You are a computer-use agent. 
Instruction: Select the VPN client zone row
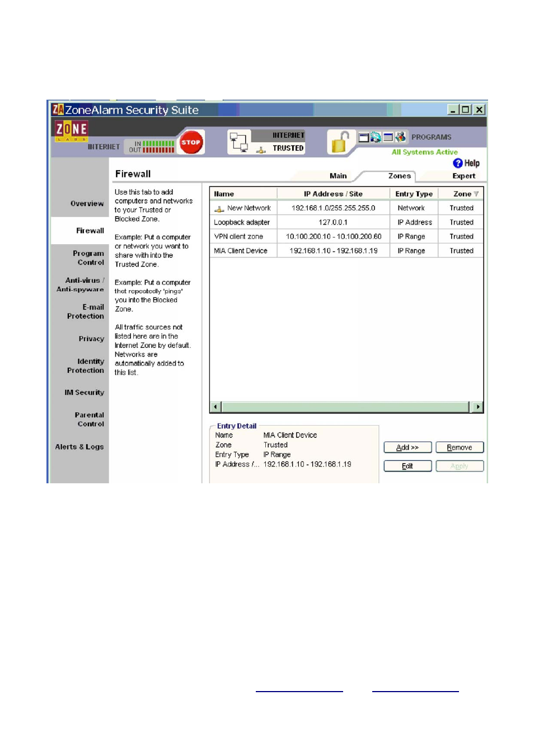coord(346,236)
